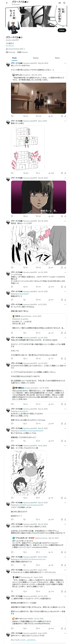Go back using the header back arrow
This screenshot has height=644, width=72.
coord(7,3)
